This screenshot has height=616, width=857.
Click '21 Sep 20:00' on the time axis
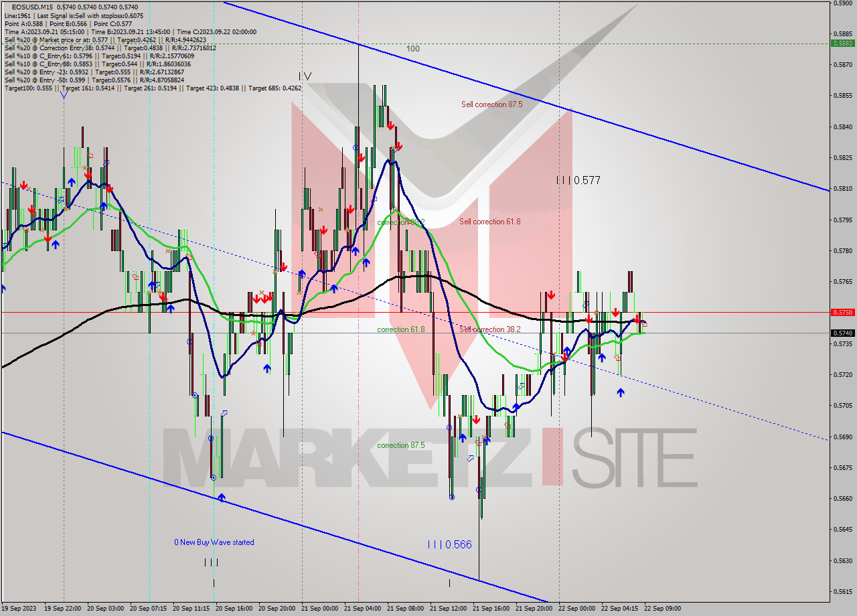[535, 609]
